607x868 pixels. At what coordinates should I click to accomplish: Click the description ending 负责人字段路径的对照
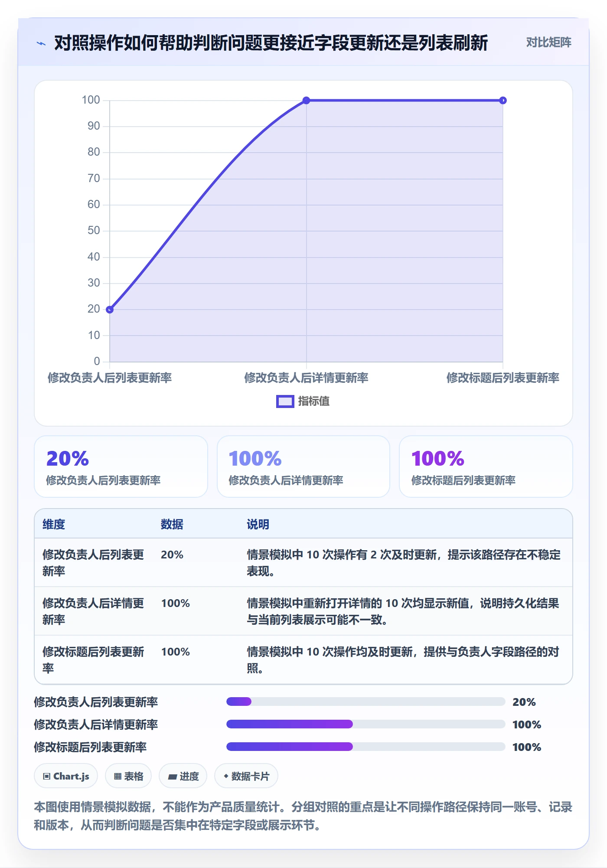[x=403, y=660]
